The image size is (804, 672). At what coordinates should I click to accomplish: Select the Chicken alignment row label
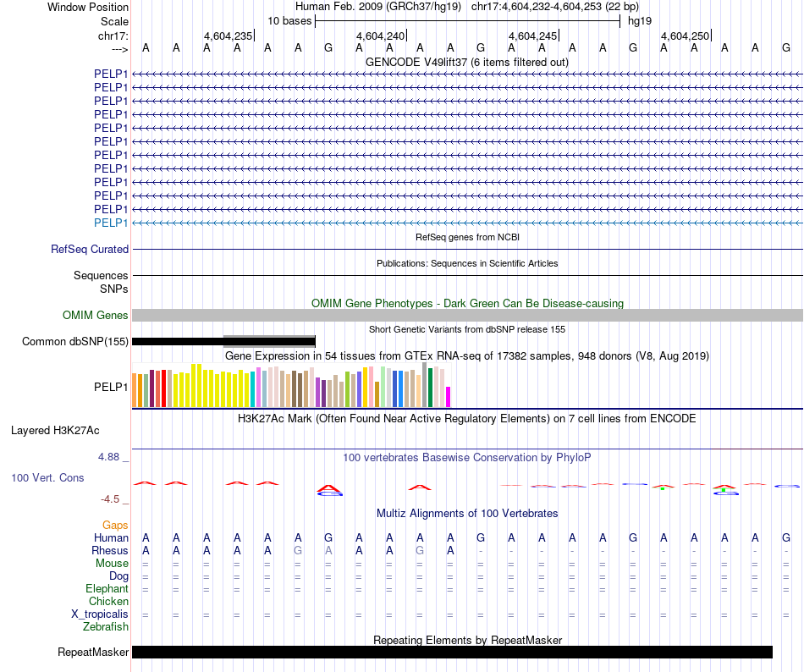point(108,601)
